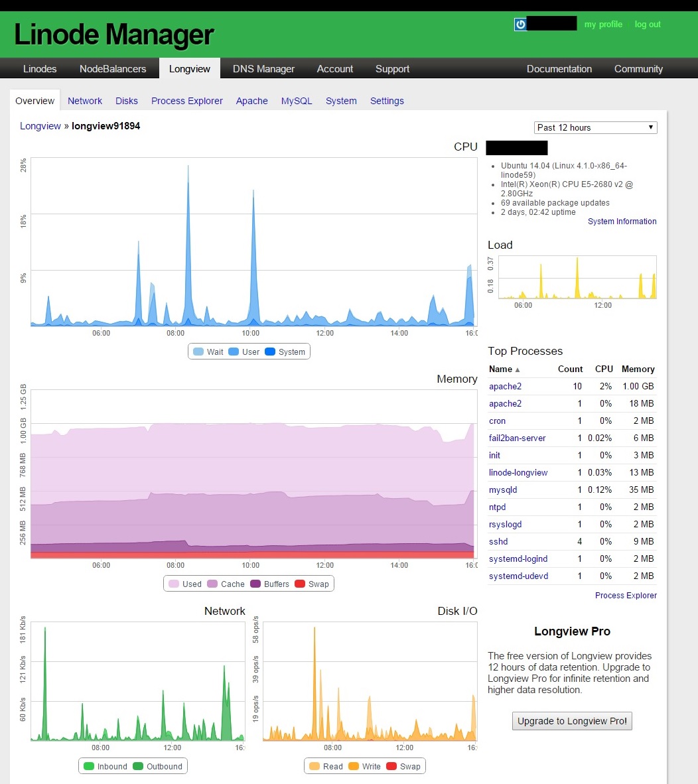Screen dimensions: 698x784
Task: Open the ntpd process link
Action: point(497,507)
